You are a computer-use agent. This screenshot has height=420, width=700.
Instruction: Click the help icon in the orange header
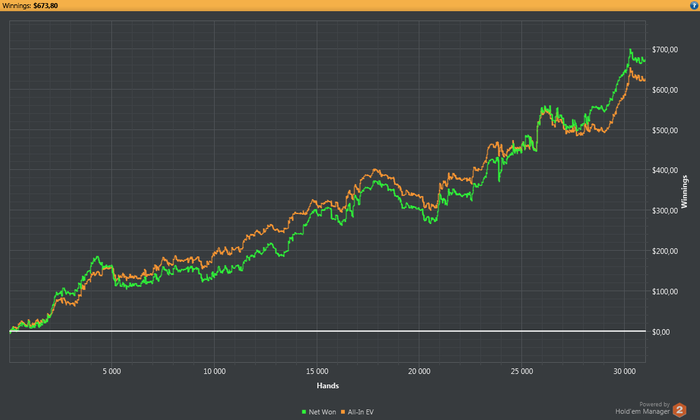point(694,5)
